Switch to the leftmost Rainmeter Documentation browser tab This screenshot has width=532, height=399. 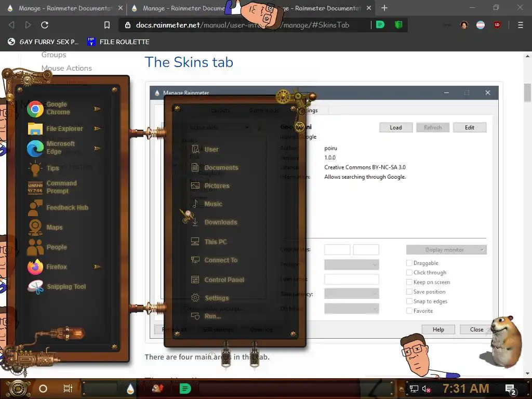click(64, 8)
